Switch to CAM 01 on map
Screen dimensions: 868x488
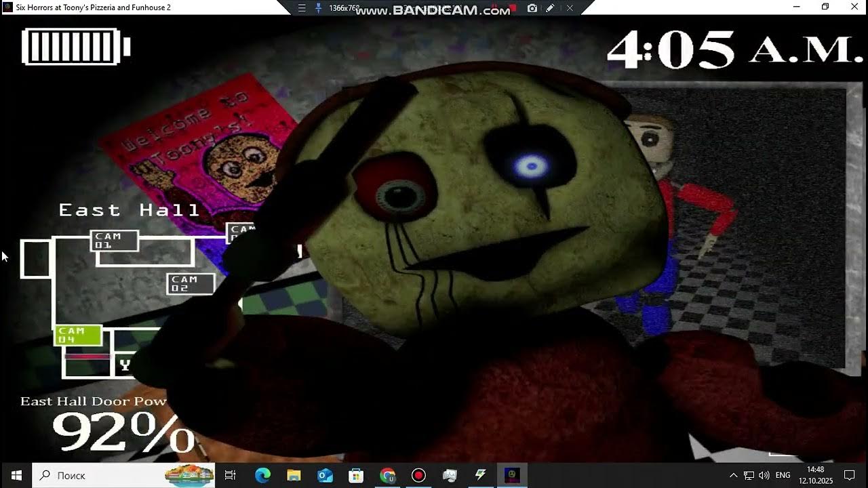[114, 241]
